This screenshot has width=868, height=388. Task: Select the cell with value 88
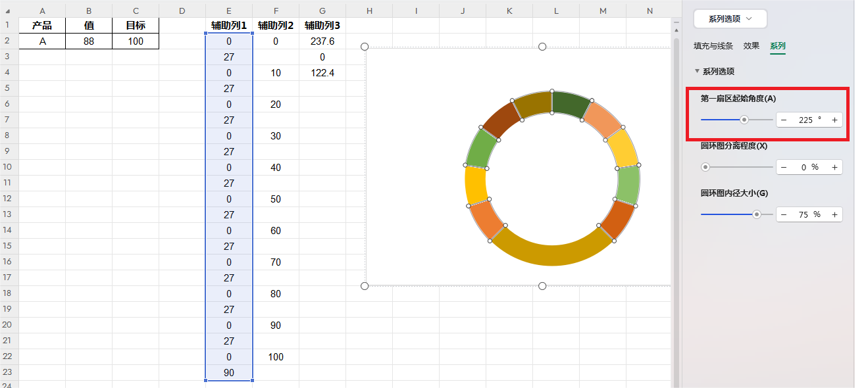coord(89,41)
